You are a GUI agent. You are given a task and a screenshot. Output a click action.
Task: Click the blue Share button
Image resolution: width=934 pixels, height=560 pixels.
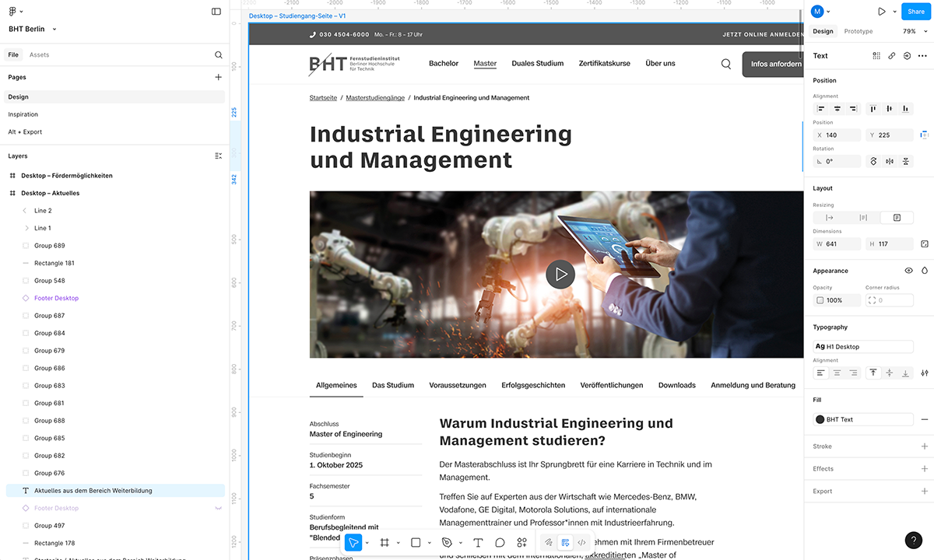(x=916, y=12)
